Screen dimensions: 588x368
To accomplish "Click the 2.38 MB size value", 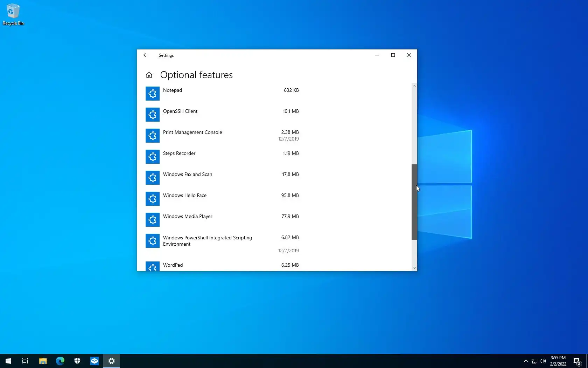I will pyautogui.click(x=290, y=132).
